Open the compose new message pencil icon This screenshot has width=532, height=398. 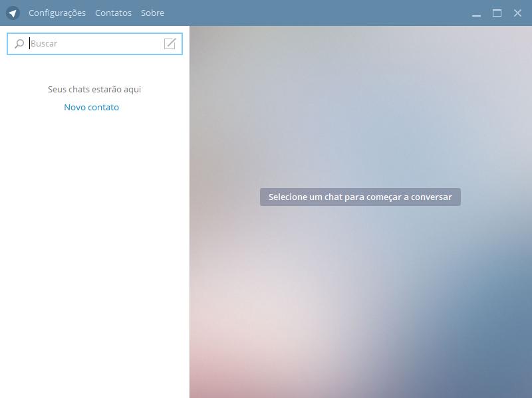coord(170,44)
